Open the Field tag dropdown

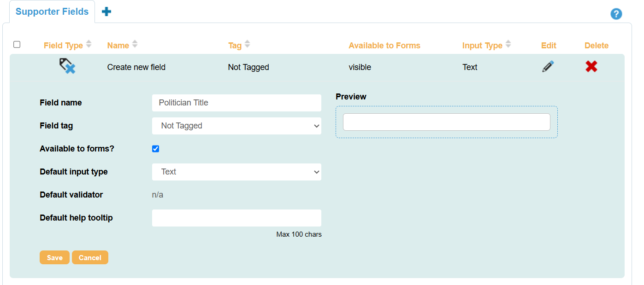pos(236,126)
